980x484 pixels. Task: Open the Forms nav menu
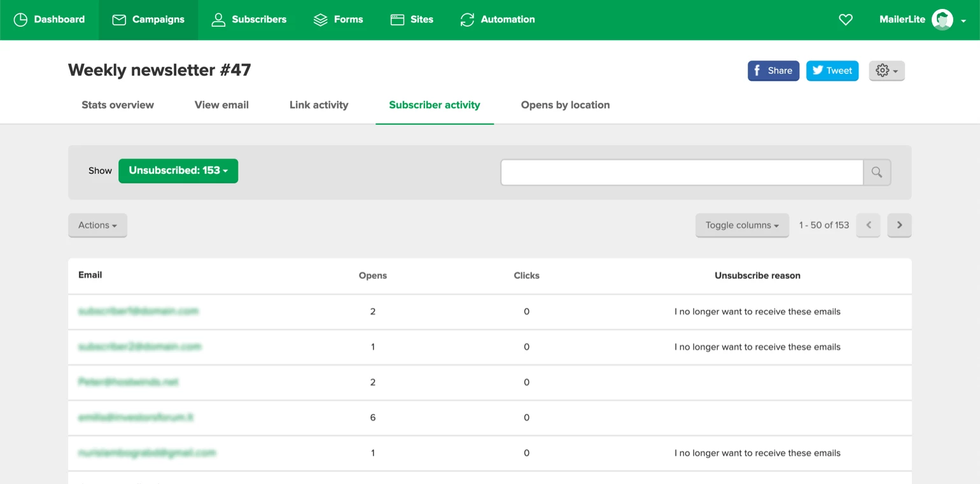[338, 20]
